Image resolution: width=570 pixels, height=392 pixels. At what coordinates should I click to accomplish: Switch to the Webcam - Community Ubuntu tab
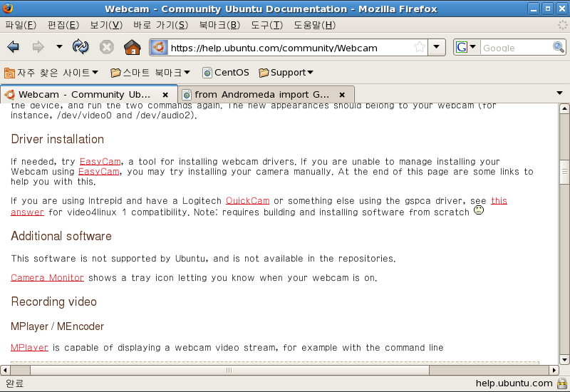click(83, 95)
